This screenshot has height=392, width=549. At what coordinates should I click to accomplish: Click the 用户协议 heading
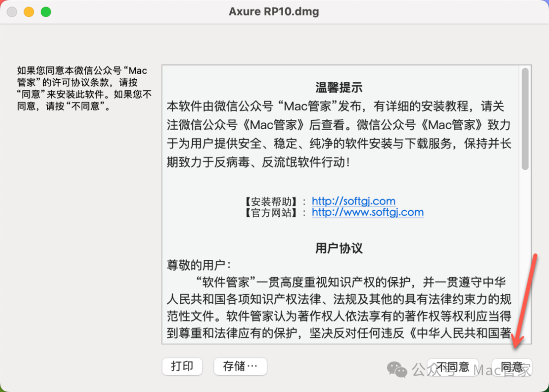click(339, 248)
